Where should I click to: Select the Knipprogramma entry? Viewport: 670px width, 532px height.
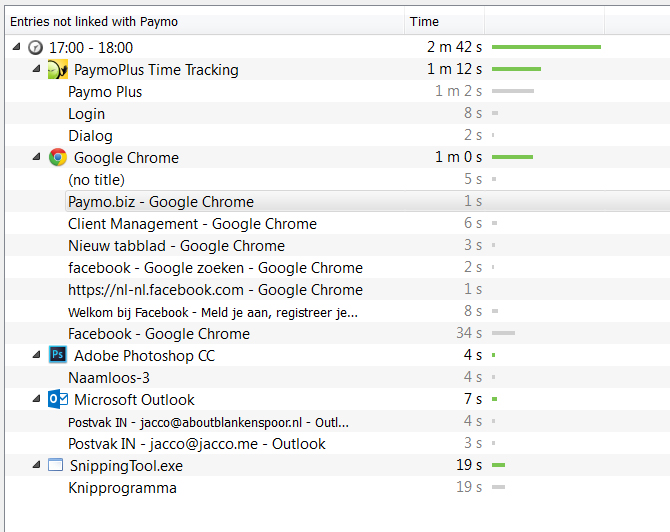[x=122, y=488]
